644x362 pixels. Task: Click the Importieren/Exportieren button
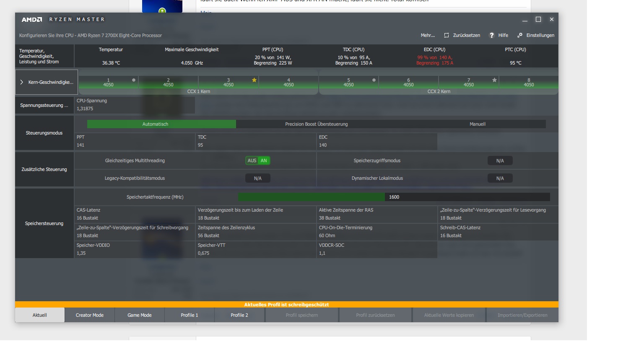[522, 315]
